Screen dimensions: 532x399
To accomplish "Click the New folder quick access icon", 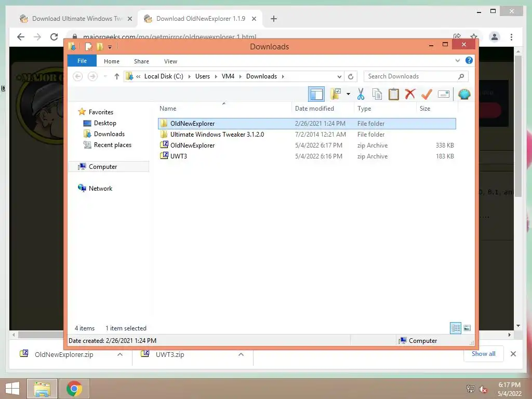I will 100,47.
